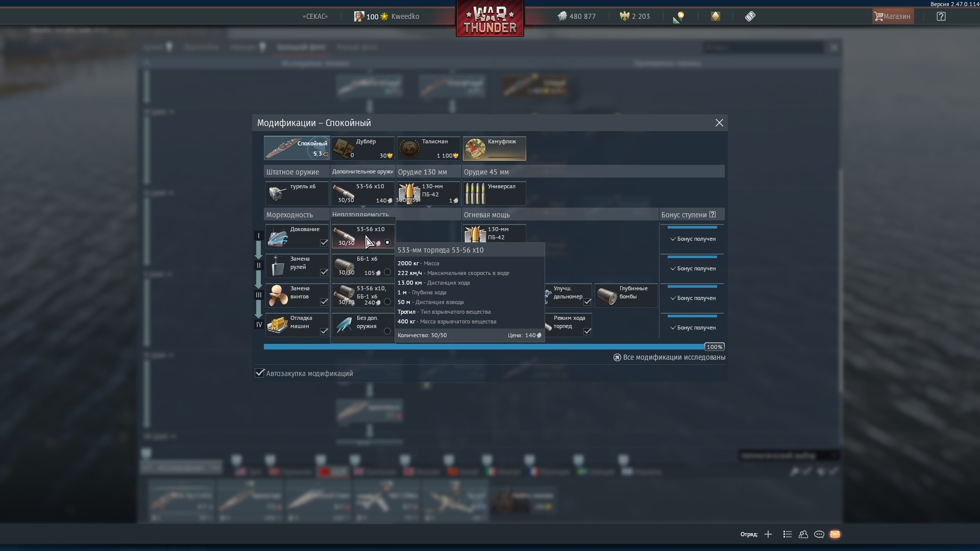Click the Глубинные бомбы modification
Image resolution: width=980 pixels, height=551 pixels.
point(626,295)
